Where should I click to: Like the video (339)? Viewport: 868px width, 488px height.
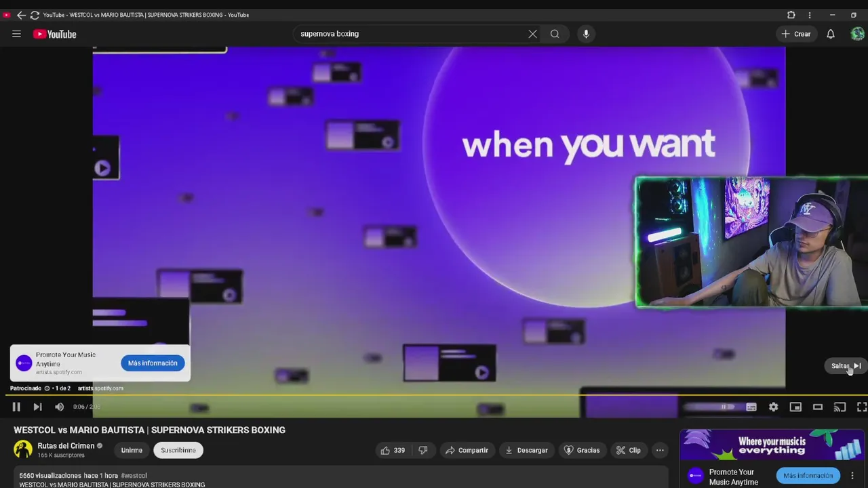tap(393, 450)
